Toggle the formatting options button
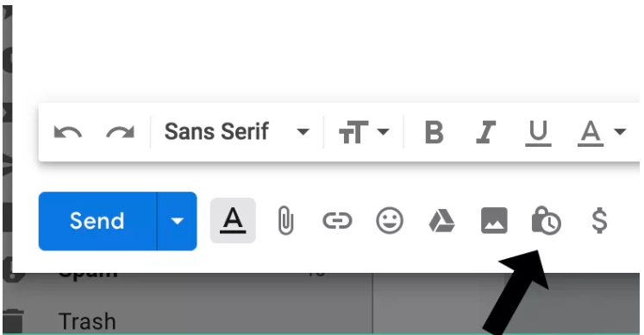Screen dimensions: 644x335 click(x=233, y=220)
